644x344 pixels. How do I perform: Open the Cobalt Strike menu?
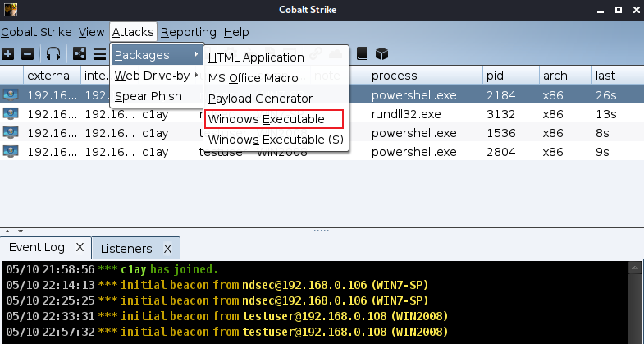pyautogui.click(x=36, y=32)
